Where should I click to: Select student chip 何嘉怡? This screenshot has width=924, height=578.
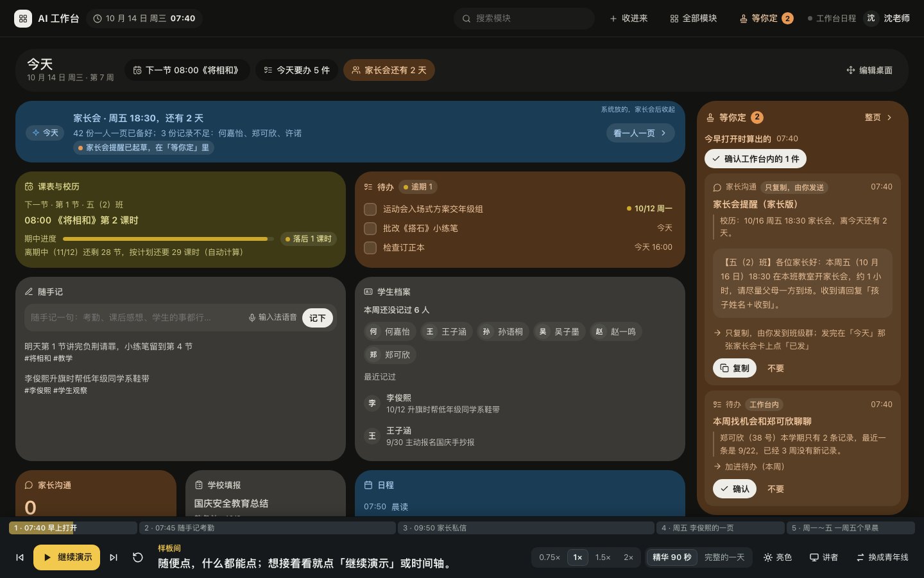390,332
